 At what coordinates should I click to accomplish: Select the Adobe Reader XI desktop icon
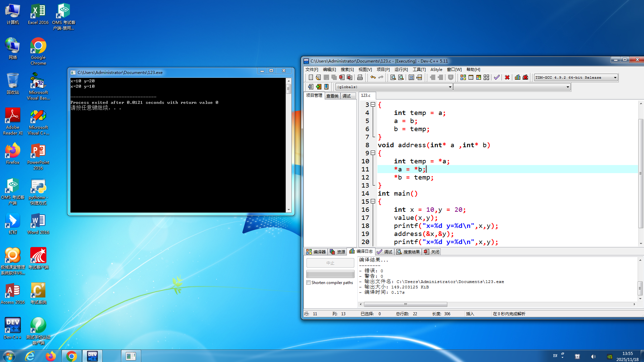pyautogui.click(x=13, y=121)
